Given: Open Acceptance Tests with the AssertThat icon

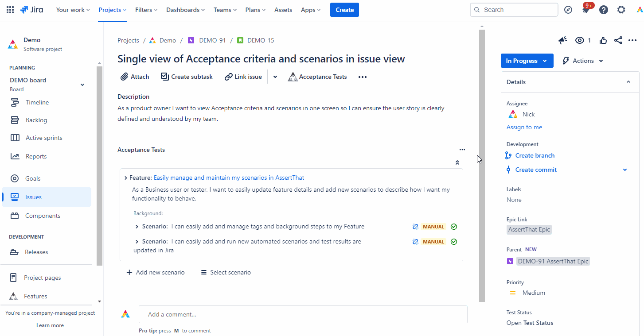Looking at the screenshot, I should coord(293,76).
